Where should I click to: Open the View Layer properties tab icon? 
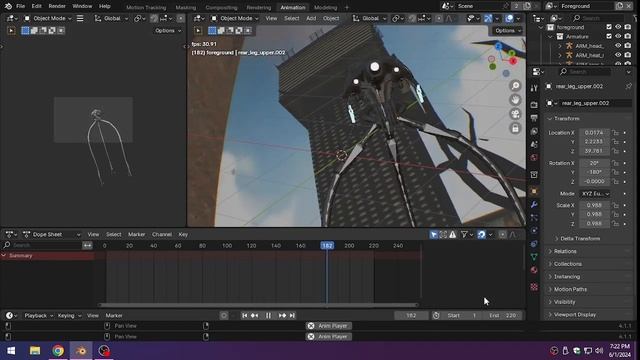(534, 131)
